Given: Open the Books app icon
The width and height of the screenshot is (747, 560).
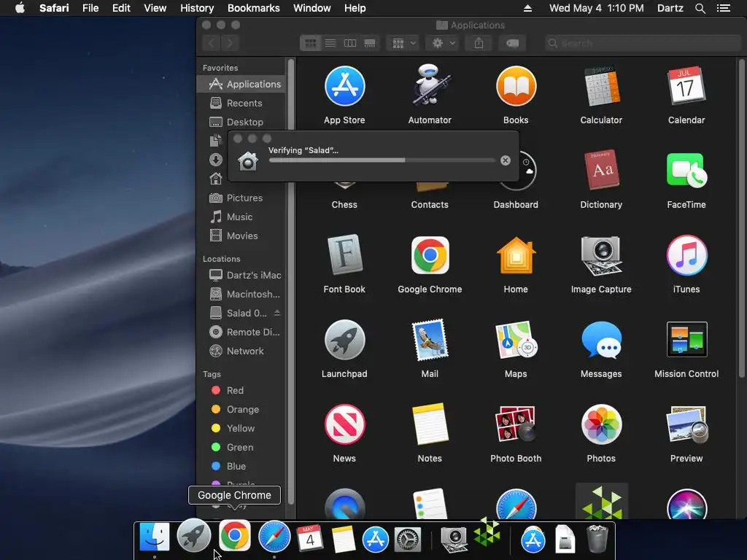Looking at the screenshot, I should (516, 86).
